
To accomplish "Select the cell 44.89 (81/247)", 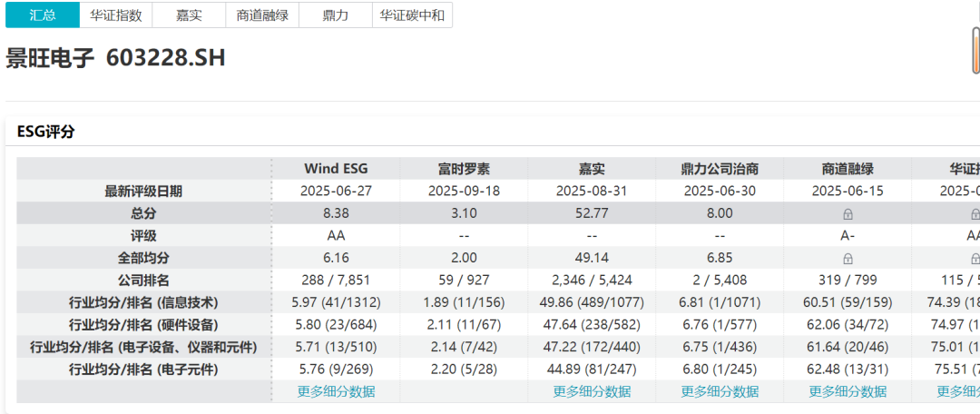I will 592,370.
